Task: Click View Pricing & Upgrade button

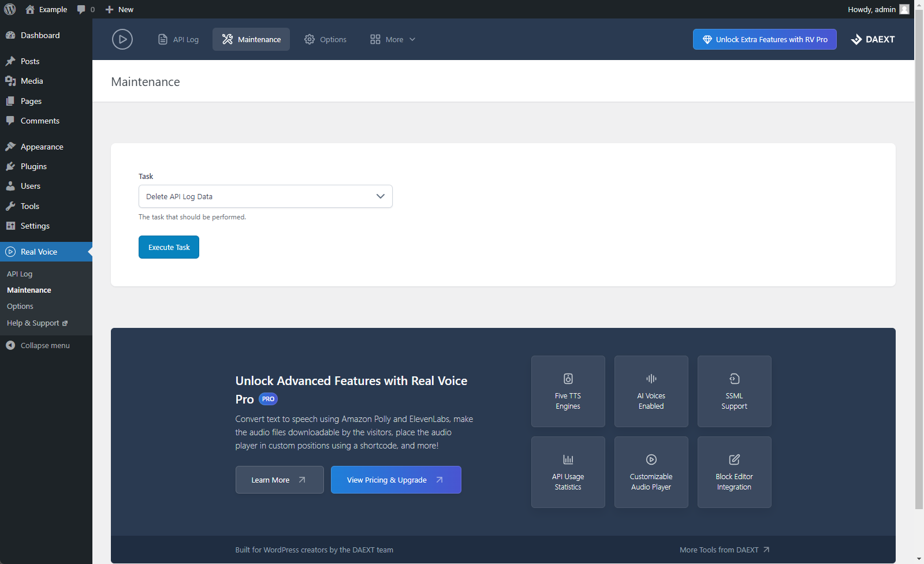Action: pos(396,480)
